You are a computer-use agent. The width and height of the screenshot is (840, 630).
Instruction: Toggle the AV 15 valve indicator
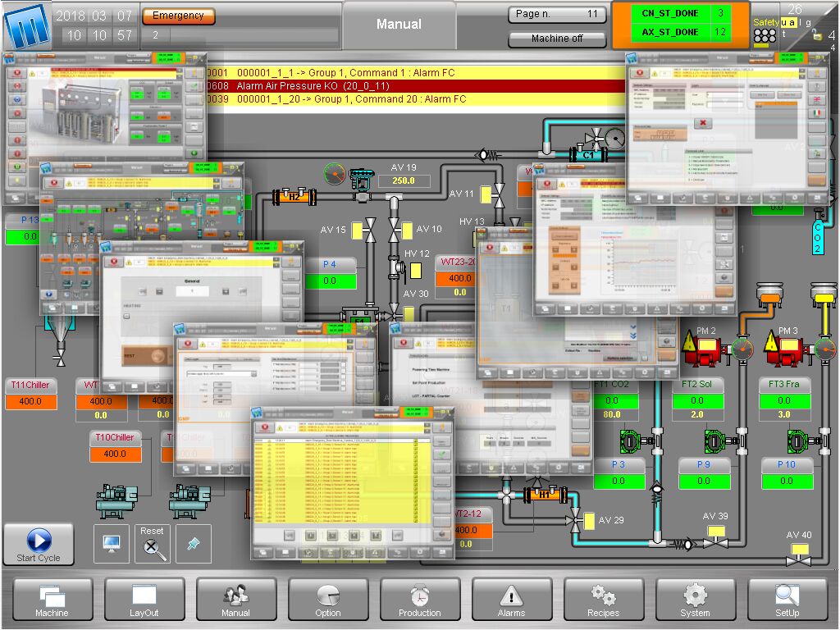tap(358, 231)
